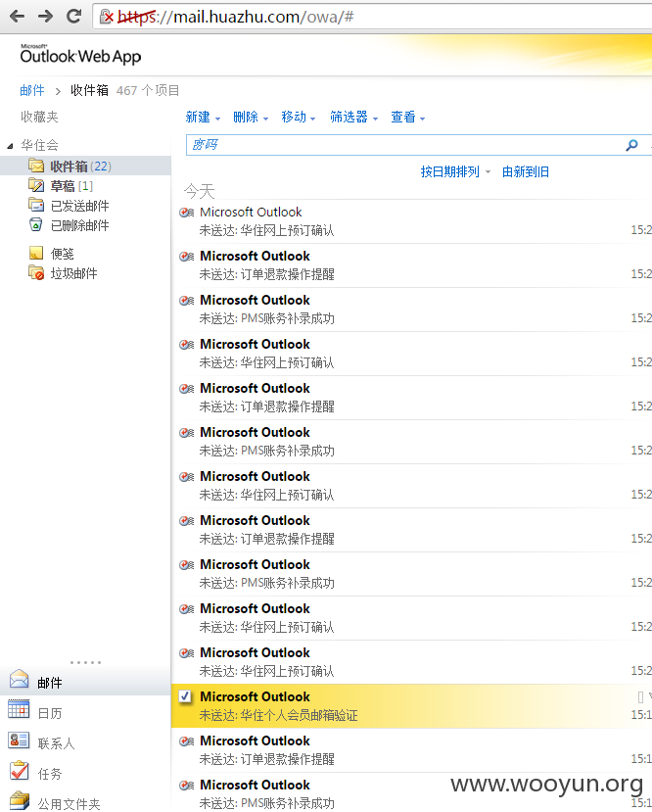Click the 公用文件夹 public folders icon
Viewport: 652px width, 812px height.
20,800
